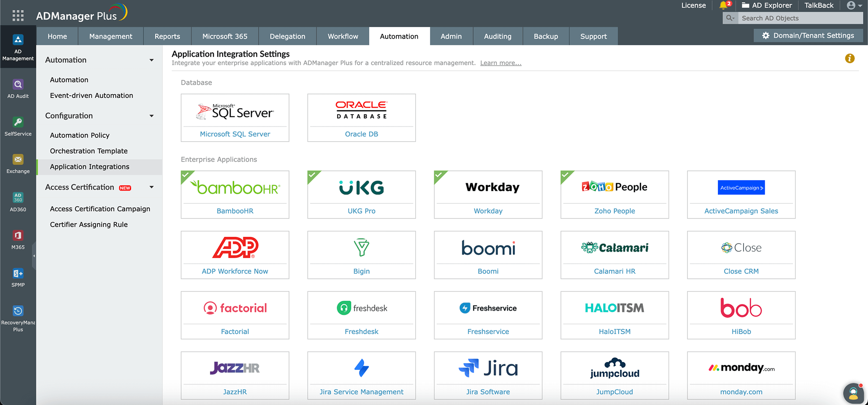Click the UKG logo tile
The image size is (868, 405).
coord(362,187)
